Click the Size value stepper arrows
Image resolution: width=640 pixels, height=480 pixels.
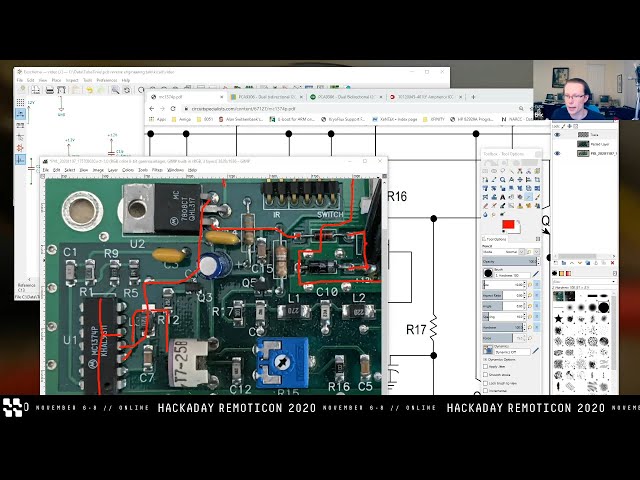point(524,284)
